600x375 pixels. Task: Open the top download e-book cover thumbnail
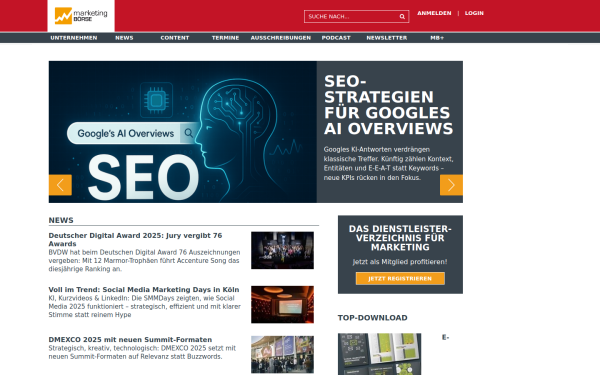380,354
